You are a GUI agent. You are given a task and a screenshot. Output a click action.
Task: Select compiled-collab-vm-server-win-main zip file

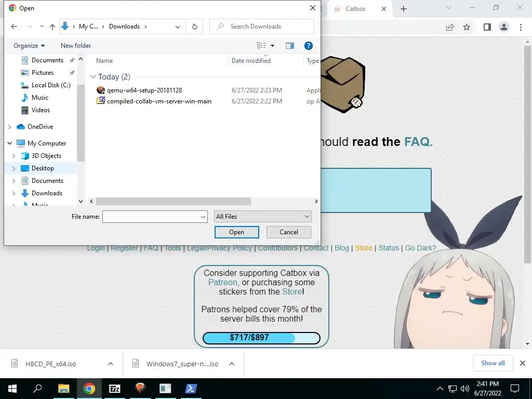tap(159, 101)
